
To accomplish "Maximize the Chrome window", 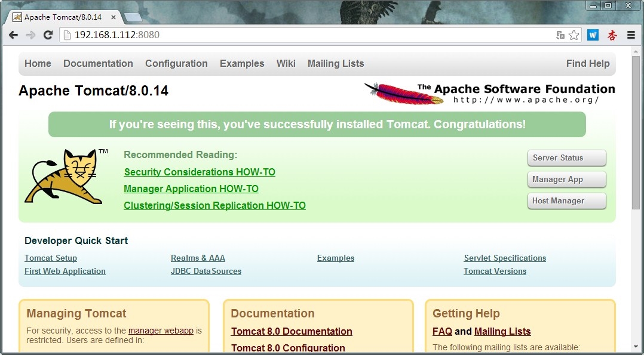I will point(608,6).
